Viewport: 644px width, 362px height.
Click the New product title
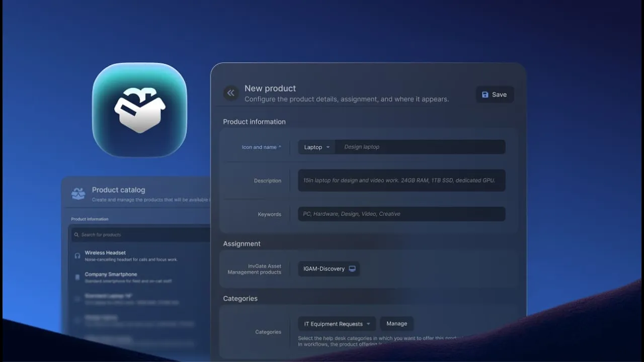[270, 88]
